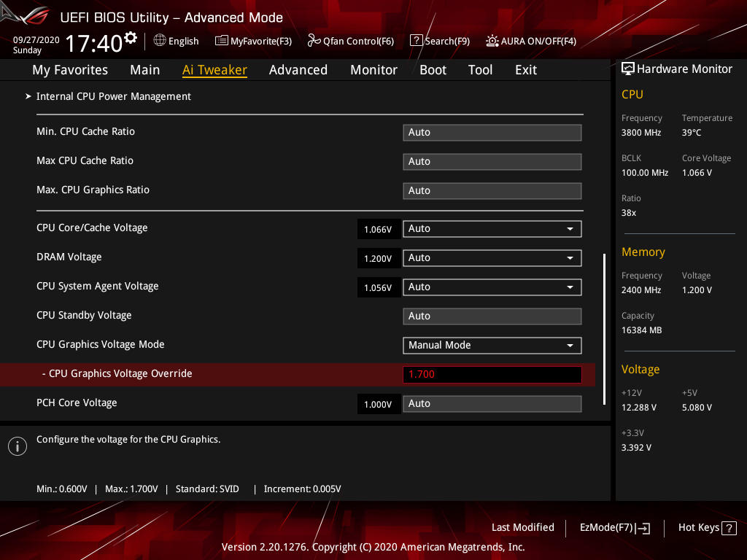Viewport: 747px width, 560px height.
Task: Expand Internal CPU Power Management submenu
Action: [113, 96]
